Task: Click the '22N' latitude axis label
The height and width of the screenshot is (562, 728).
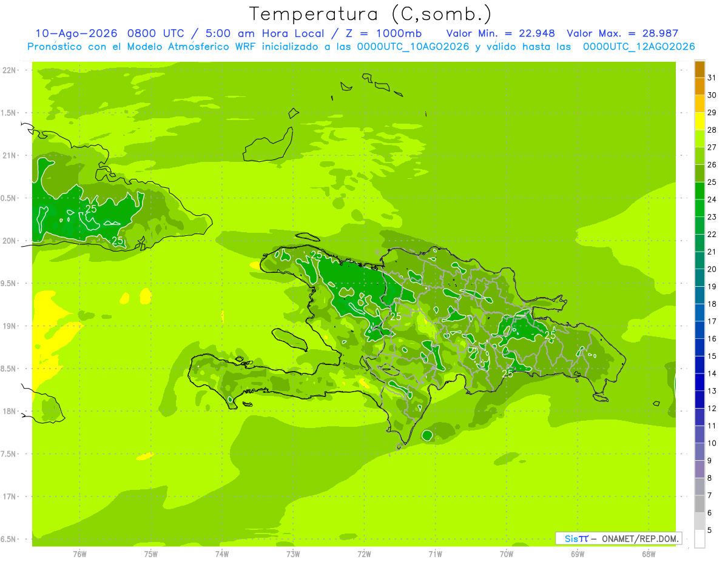Action: (8, 70)
